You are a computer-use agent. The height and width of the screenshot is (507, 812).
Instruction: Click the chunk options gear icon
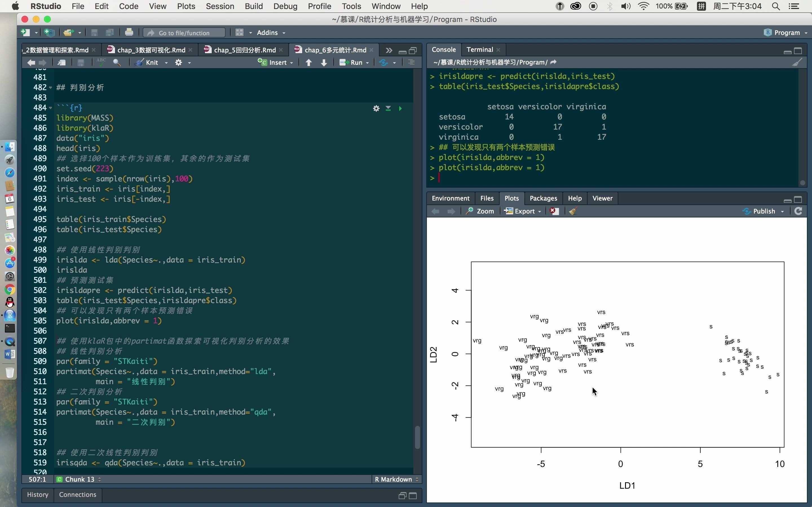pos(376,108)
